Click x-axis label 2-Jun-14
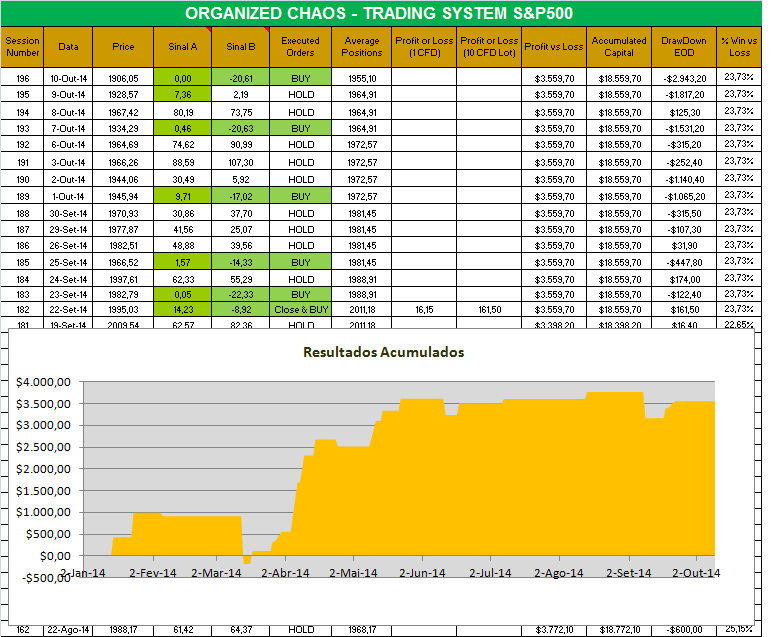The width and height of the screenshot is (774, 637). (422, 573)
